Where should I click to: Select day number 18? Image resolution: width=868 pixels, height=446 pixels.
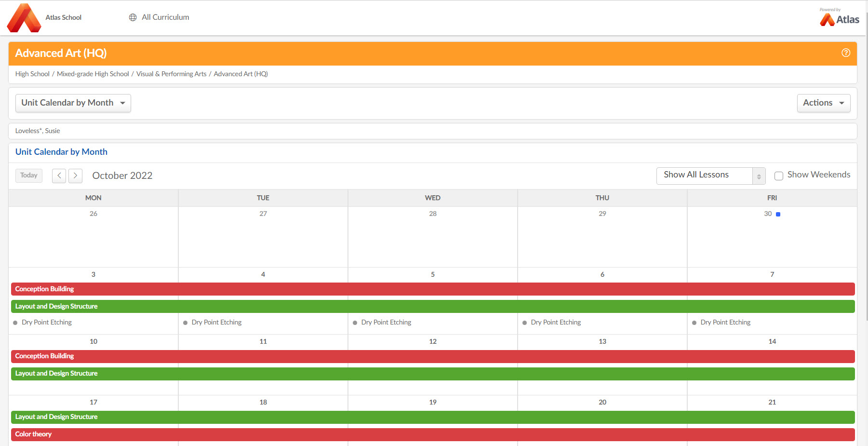pyautogui.click(x=263, y=402)
